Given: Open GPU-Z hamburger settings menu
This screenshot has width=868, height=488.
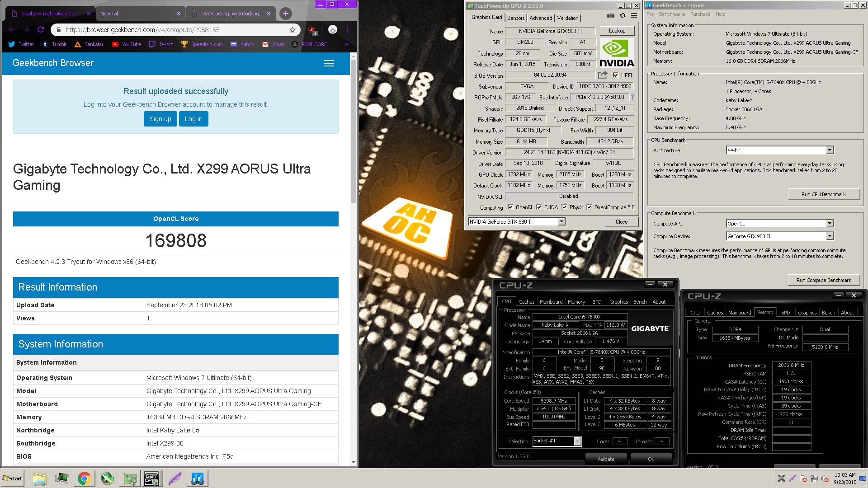Looking at the screenshot, I should (634, 15).
